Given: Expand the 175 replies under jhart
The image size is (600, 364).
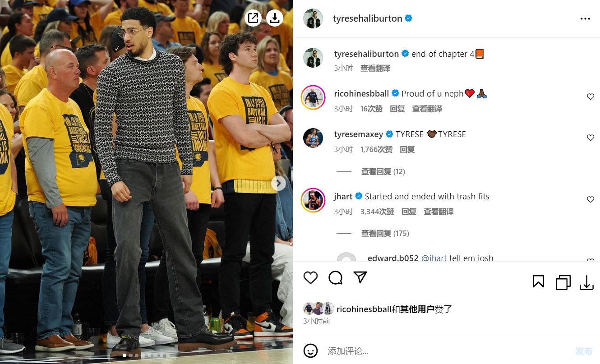Looking at the screenshot, I should pos(385,233).
